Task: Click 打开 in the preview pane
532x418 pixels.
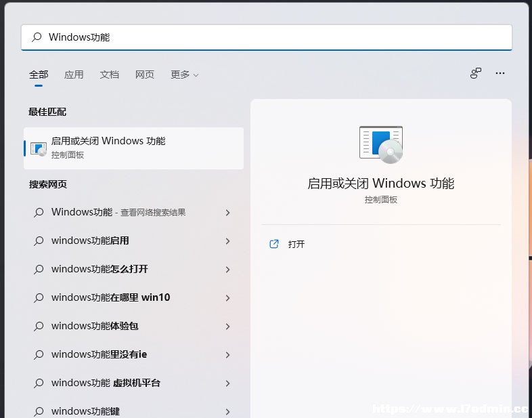Action: (296, 244)
